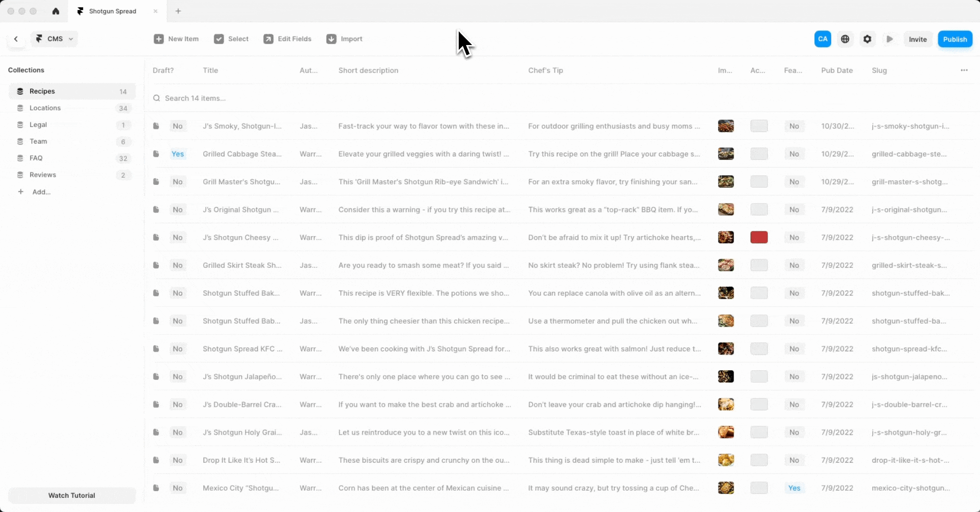Image resolution: width=980 pixels, height=512 pixels.
Task: Open a new tab with plus icon
Action: 178,11
